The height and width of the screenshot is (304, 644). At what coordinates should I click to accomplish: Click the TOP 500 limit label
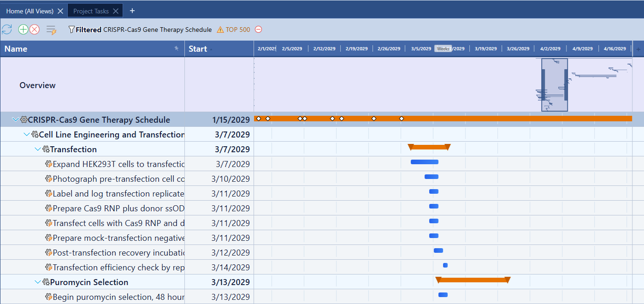click(238, 30)
